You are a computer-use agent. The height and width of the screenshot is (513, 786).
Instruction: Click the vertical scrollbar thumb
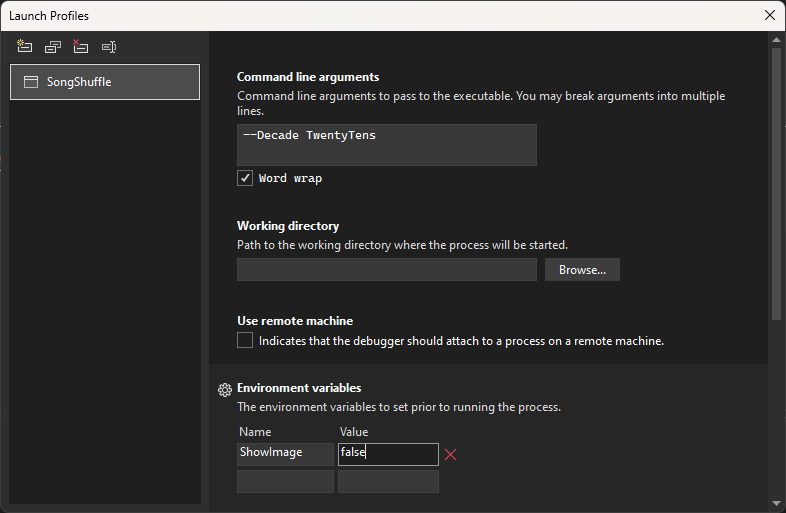[776, 184]
